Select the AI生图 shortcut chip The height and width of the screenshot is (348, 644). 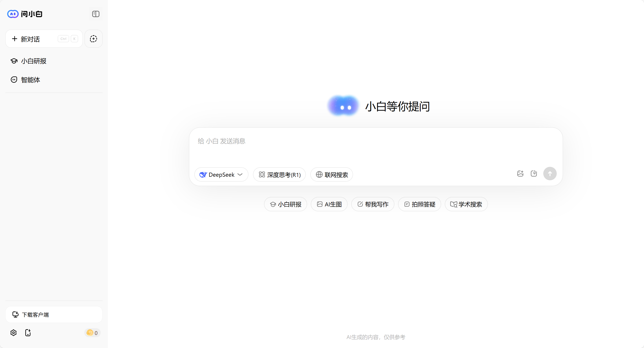(329, 204)
